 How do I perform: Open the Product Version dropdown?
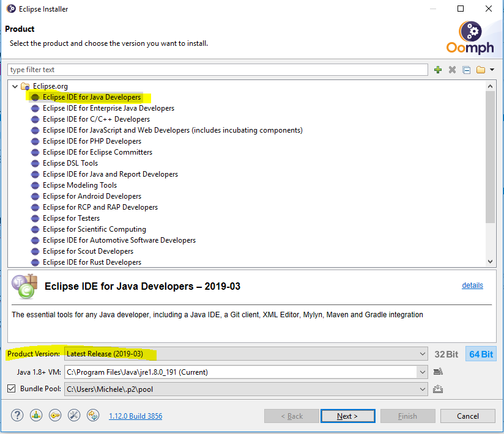pyautogui.click(x=246, y=354)
